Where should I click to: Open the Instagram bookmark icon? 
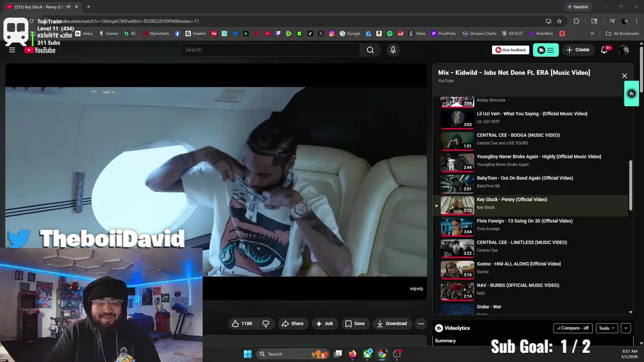point(332,34)
